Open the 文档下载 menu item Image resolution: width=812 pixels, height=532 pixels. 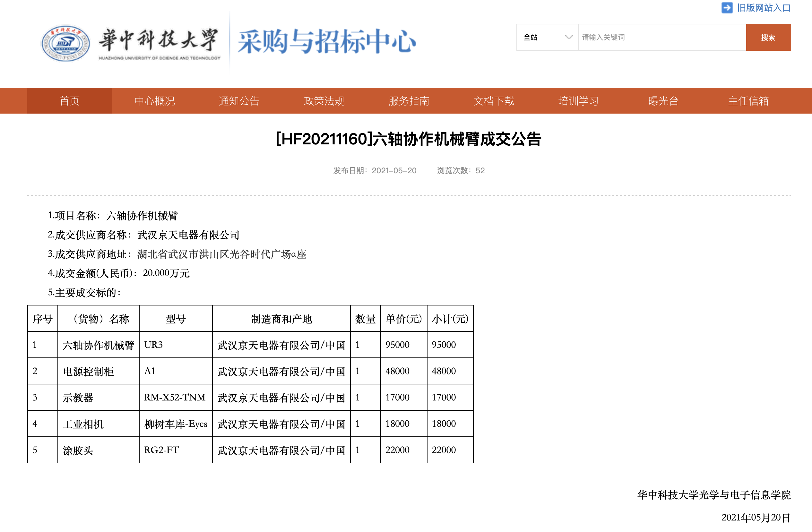(494, 101)
